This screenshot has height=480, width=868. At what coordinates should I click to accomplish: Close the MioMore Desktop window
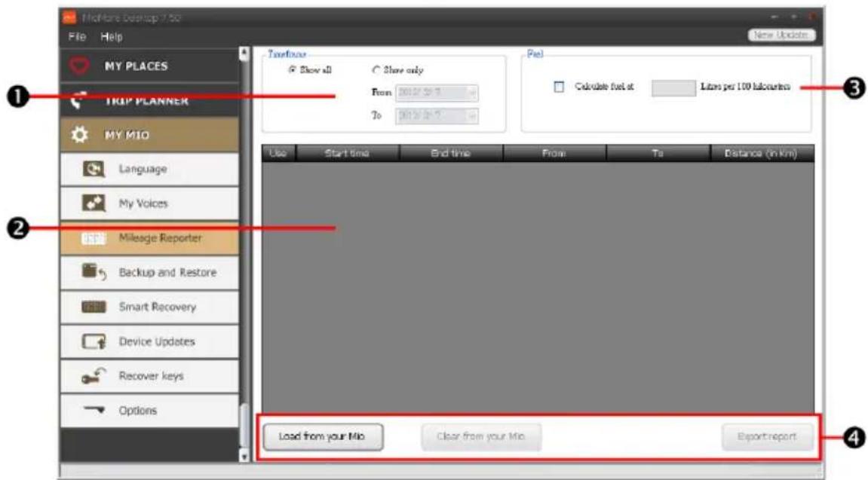point(811,17)
